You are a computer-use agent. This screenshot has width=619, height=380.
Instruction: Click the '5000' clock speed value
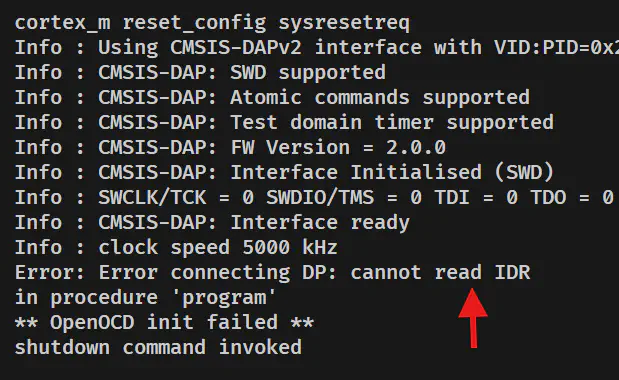266,247
